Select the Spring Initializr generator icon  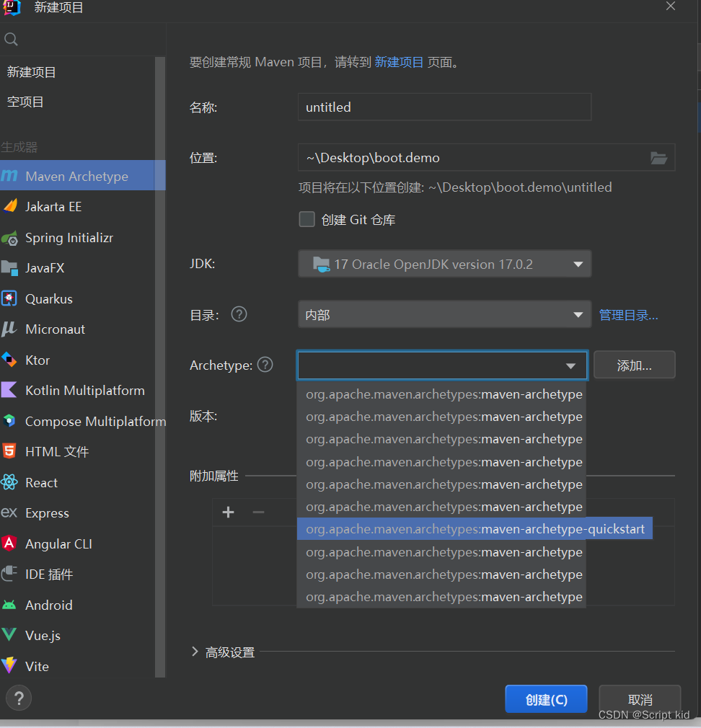[9, 238]
